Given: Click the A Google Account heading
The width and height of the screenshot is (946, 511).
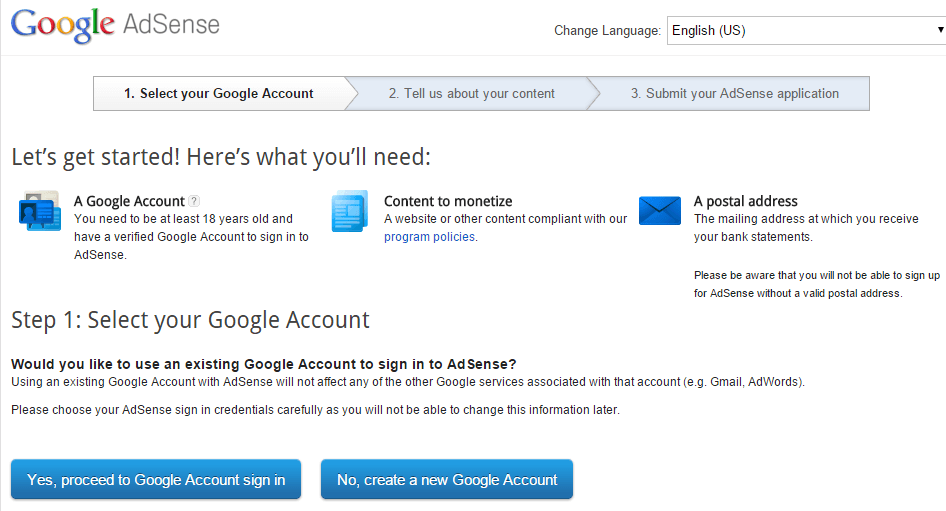Looking at the screenshot, I should tap(129, 201).
